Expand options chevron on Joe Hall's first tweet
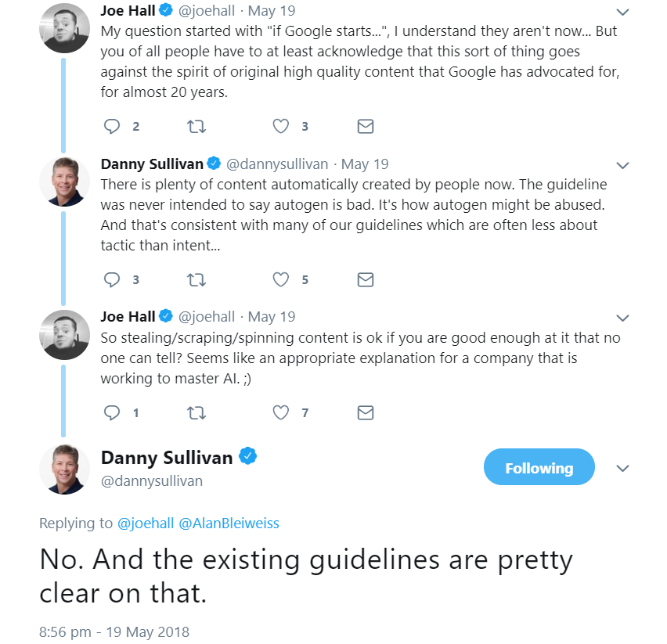Viewport: 667px width, 644px height. click(623, 13)
